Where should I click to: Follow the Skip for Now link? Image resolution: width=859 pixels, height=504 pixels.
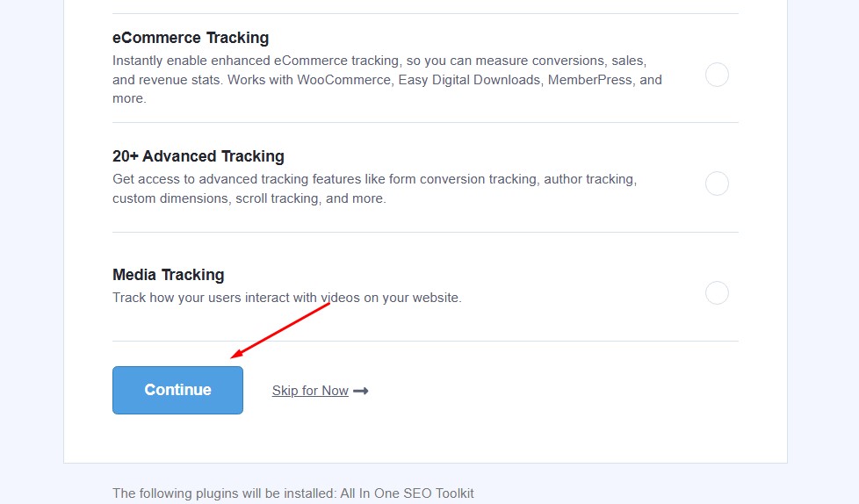310,391
